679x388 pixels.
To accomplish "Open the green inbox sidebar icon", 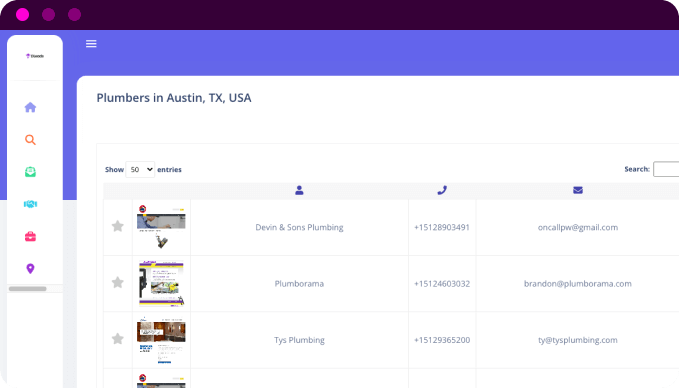I will [x=30, y=172].
